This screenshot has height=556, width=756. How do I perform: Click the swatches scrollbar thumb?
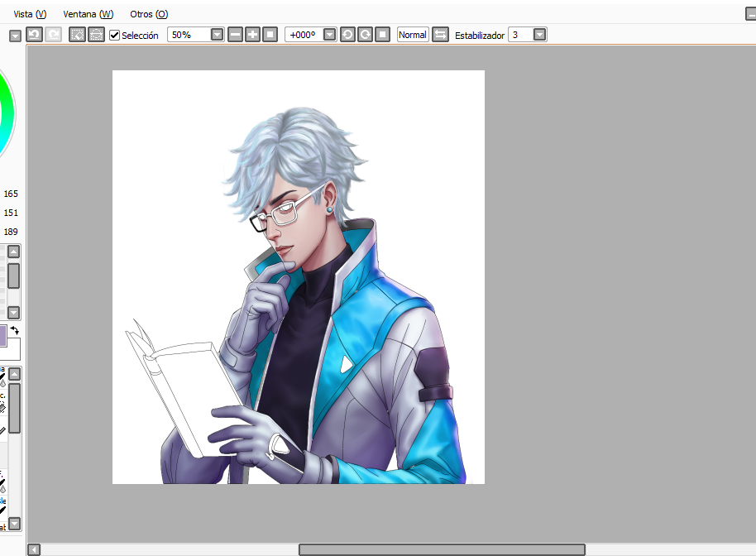point(13,276)
